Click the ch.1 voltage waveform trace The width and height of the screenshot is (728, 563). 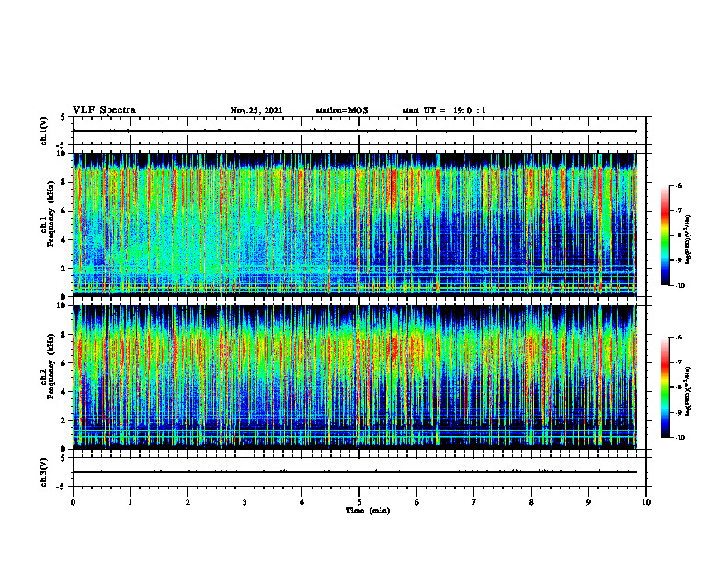[354, 131]
